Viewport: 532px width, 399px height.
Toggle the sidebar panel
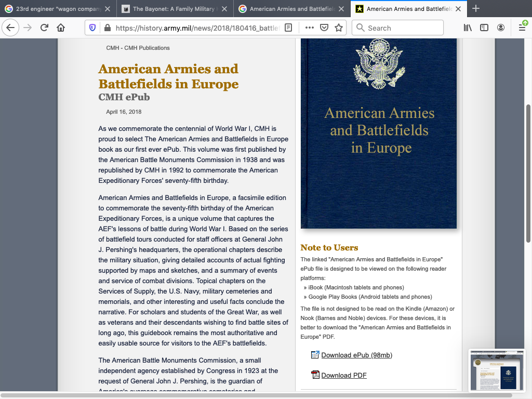[484, 28]
